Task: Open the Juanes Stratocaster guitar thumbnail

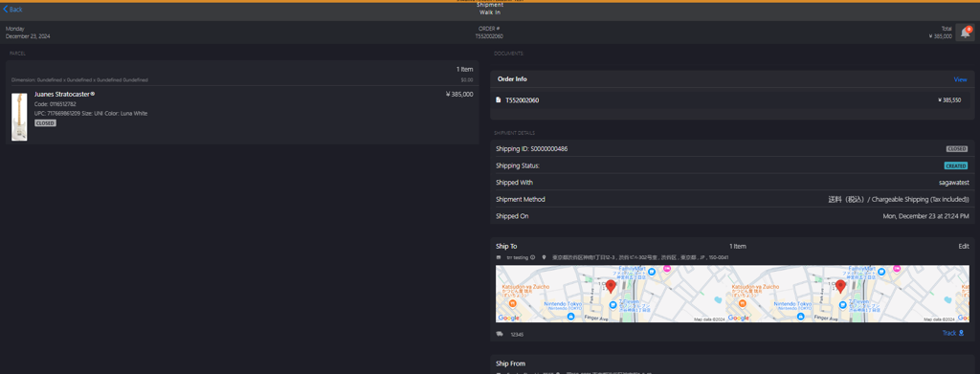Action: click(19, 117)
